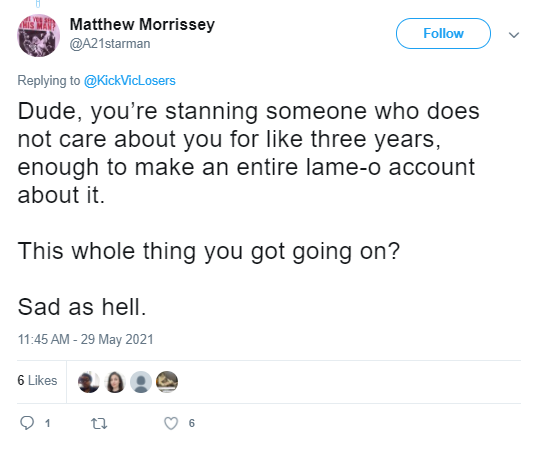Click the "Dude, you're stanning someone" paragraph
The height and width of the screenshot is (456, 539).
(x=249, y=153)
